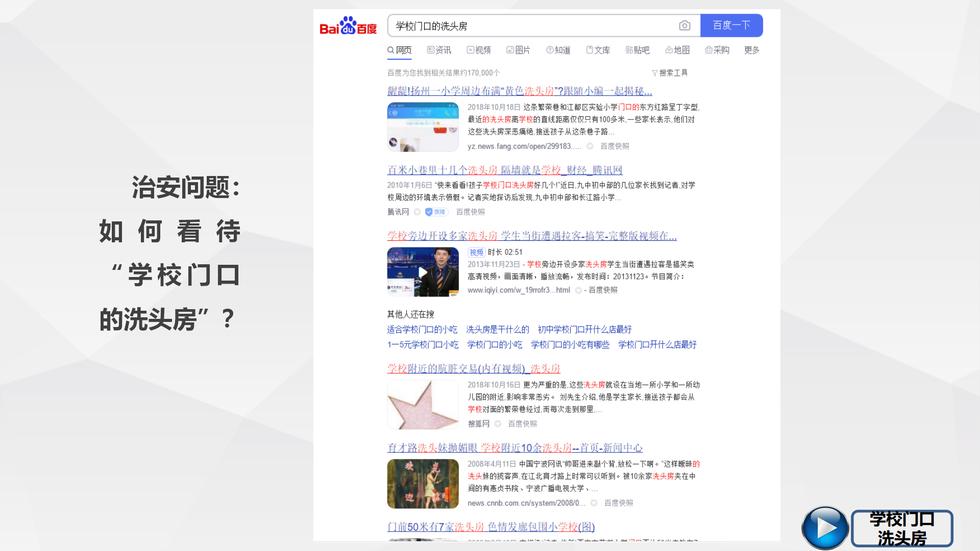Open the 图片 tab
This screenshot has width=980, height=551.
pyautogui.click(x=518, y=50)
